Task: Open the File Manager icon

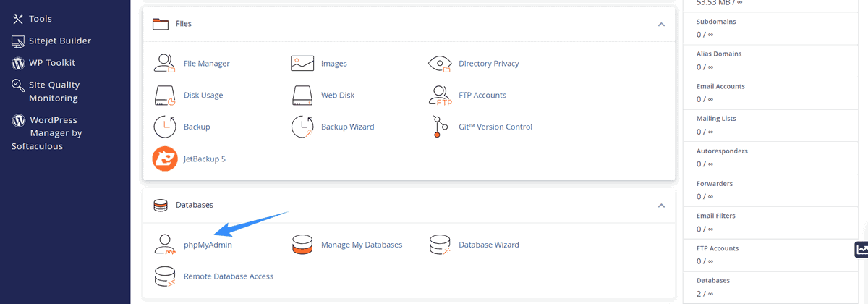Action: 165,63
